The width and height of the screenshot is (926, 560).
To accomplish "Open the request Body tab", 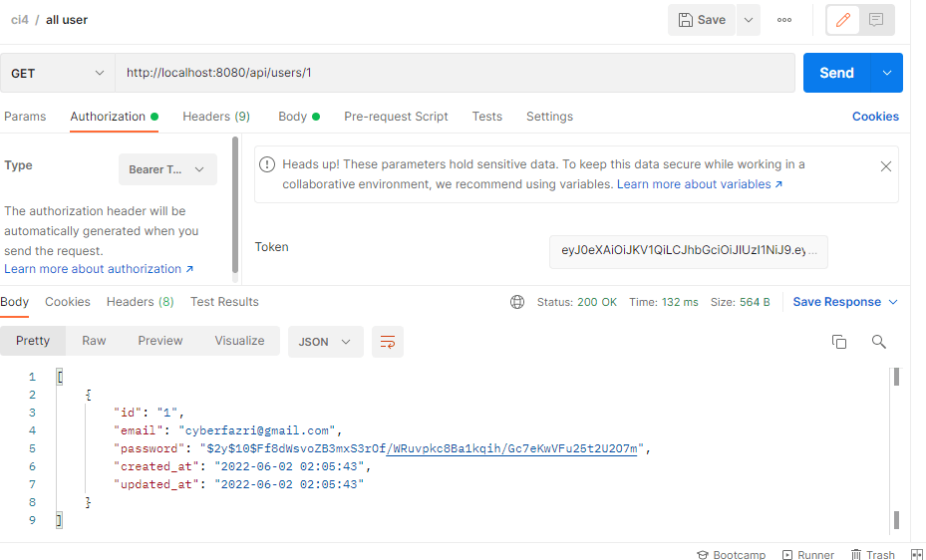I will tap(299, 117).
